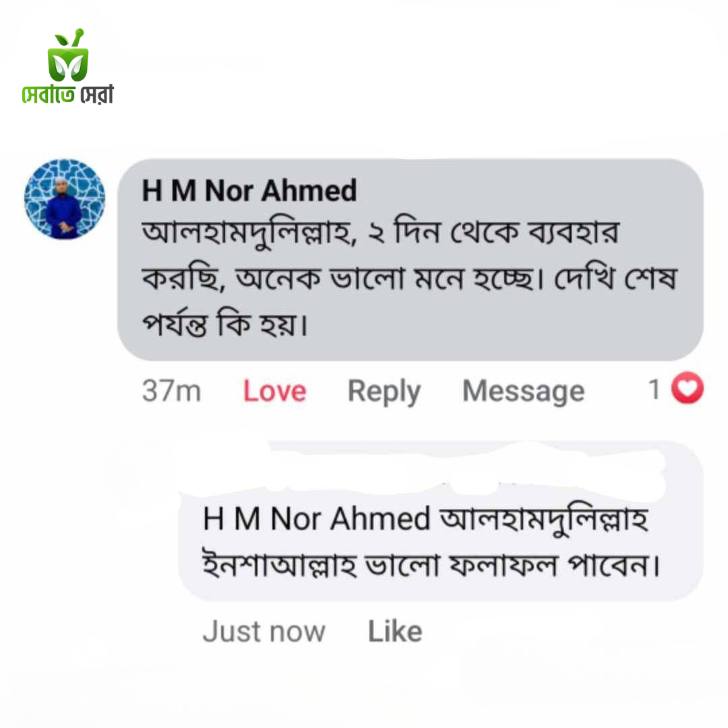Open the bold H M Nor Ahmed commenter name
Screen dimensions: 728x728
[x=249, y=191]
